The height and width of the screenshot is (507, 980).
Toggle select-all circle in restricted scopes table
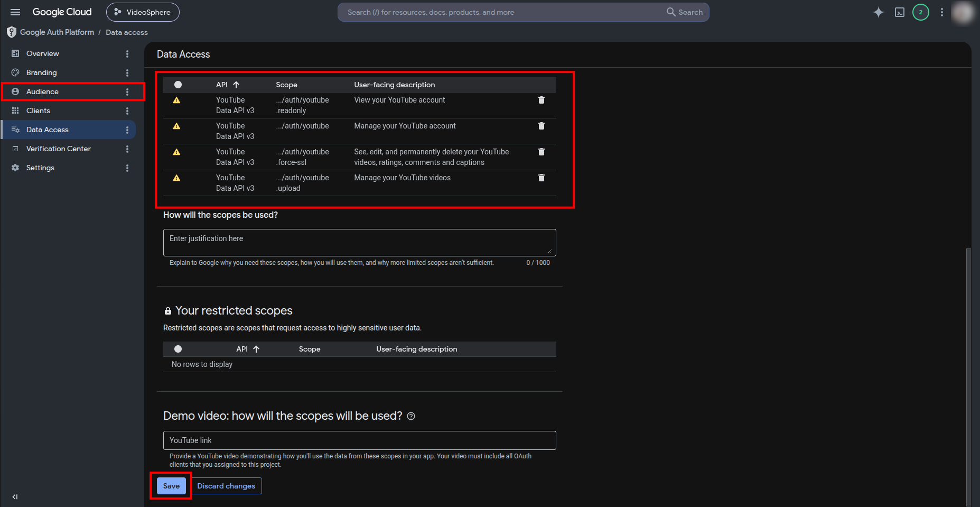click(178, 349)
